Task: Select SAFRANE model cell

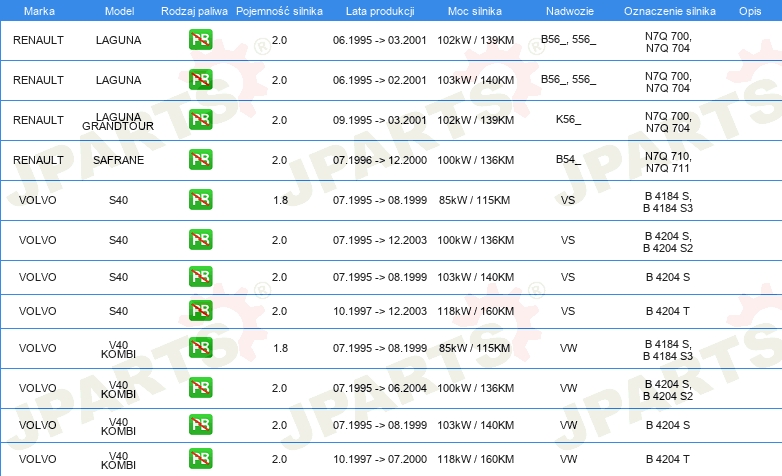Action: click(x=118, y=160)
